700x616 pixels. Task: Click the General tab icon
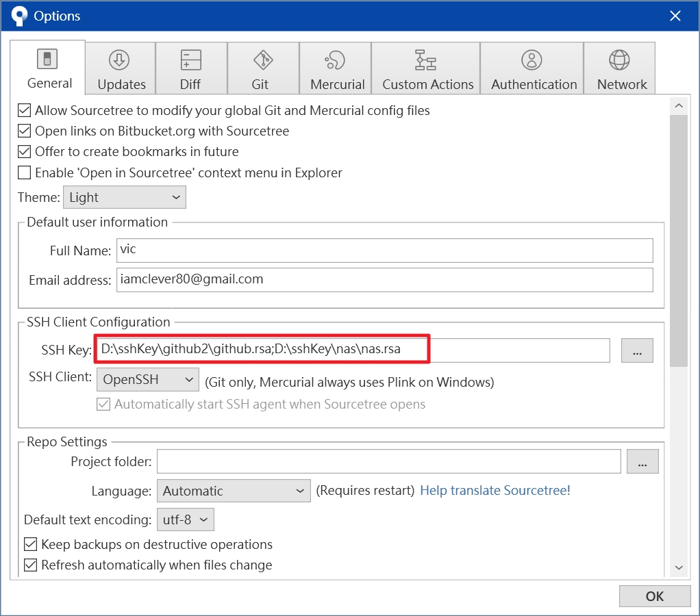(x=47, y=59)
